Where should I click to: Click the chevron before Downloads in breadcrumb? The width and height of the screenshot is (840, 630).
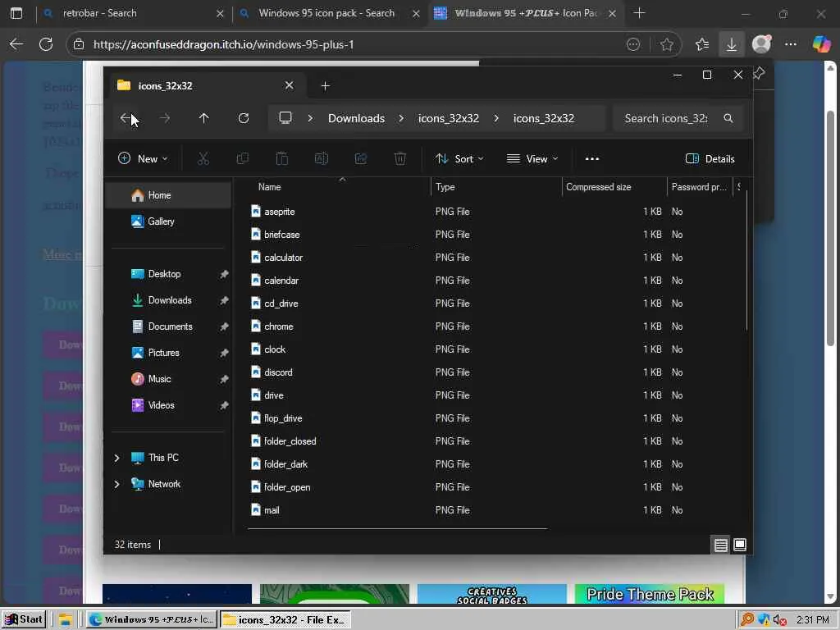pos(310,118)
